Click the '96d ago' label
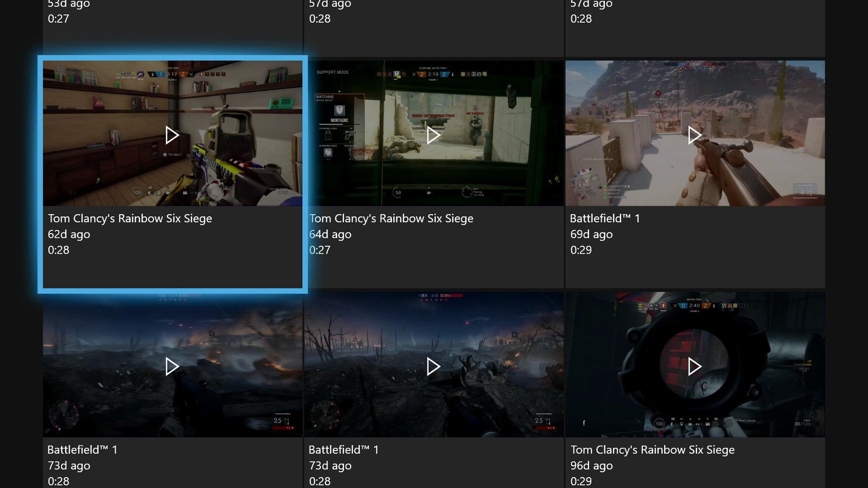The width and height of the screenshot is (868, 488). pyautogui.click(x=591, y=466)
